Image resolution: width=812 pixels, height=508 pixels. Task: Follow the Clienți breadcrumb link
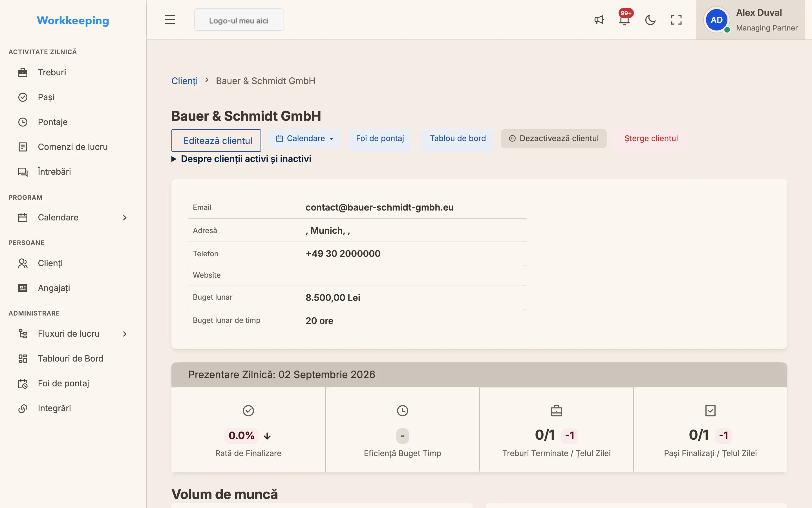coord(185,81)
